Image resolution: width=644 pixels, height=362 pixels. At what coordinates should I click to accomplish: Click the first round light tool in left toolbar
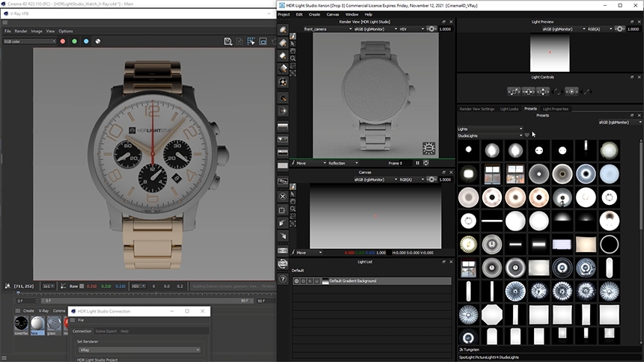point(282,30)
